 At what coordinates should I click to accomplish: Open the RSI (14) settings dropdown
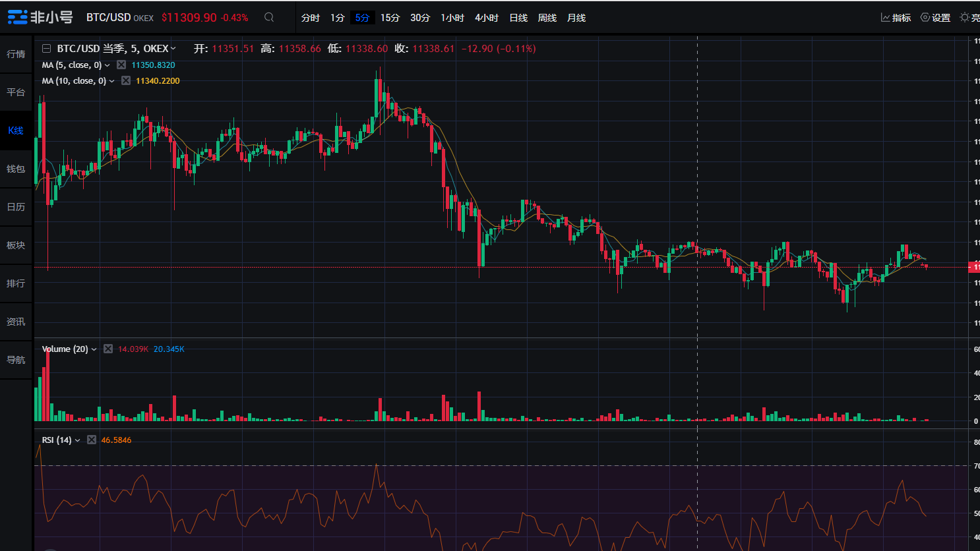click(x=77, y=440)
